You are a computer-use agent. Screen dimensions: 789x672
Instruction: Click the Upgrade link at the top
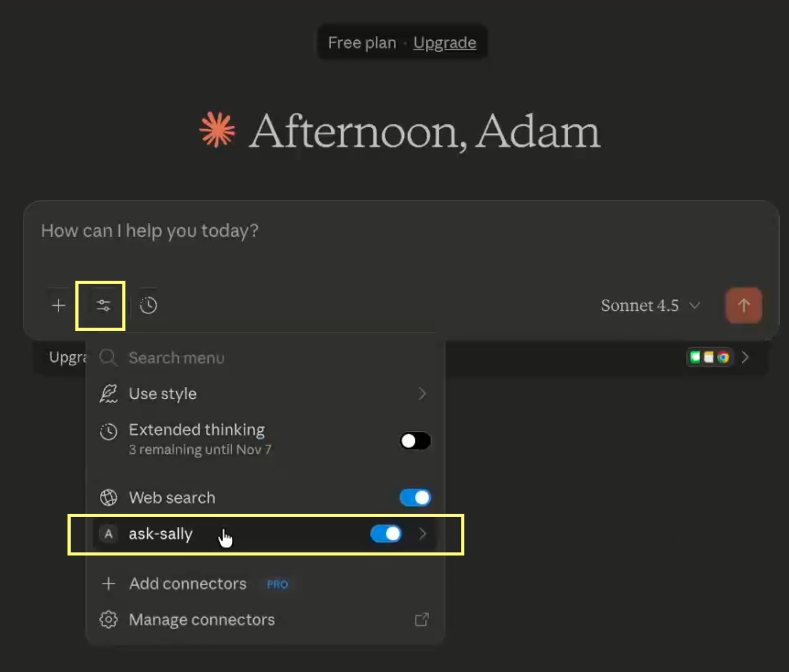pyautogui.click(x=445, y=43)
